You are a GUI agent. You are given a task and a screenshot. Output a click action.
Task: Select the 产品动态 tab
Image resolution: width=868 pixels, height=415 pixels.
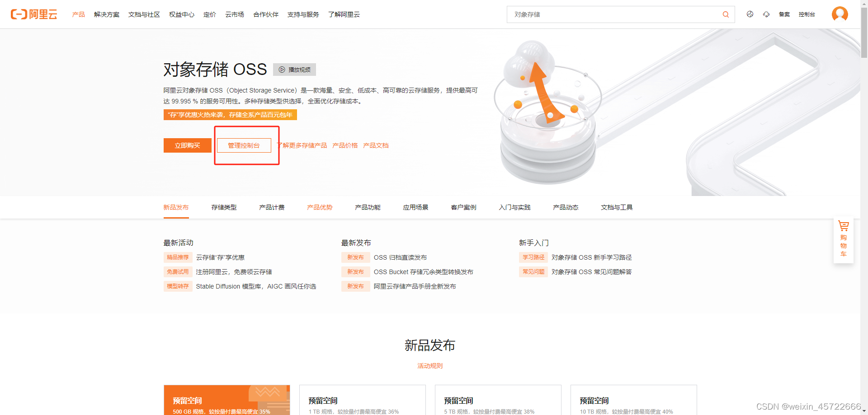566,207
